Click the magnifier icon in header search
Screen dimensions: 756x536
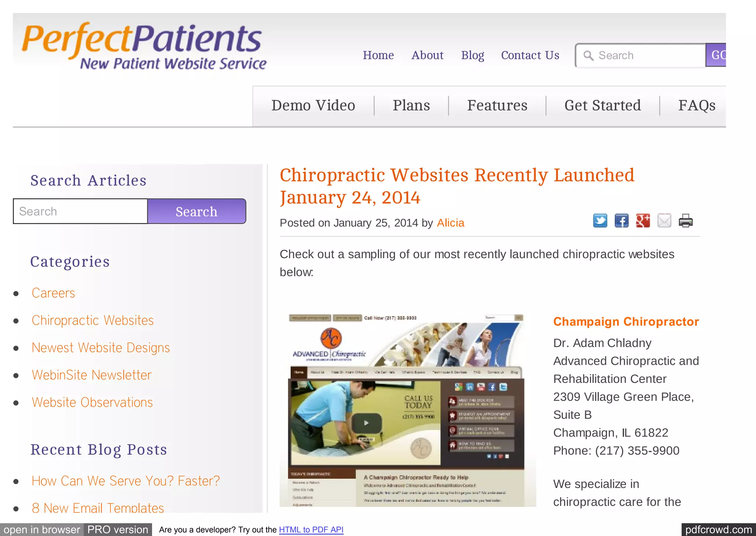coord(588,56)
